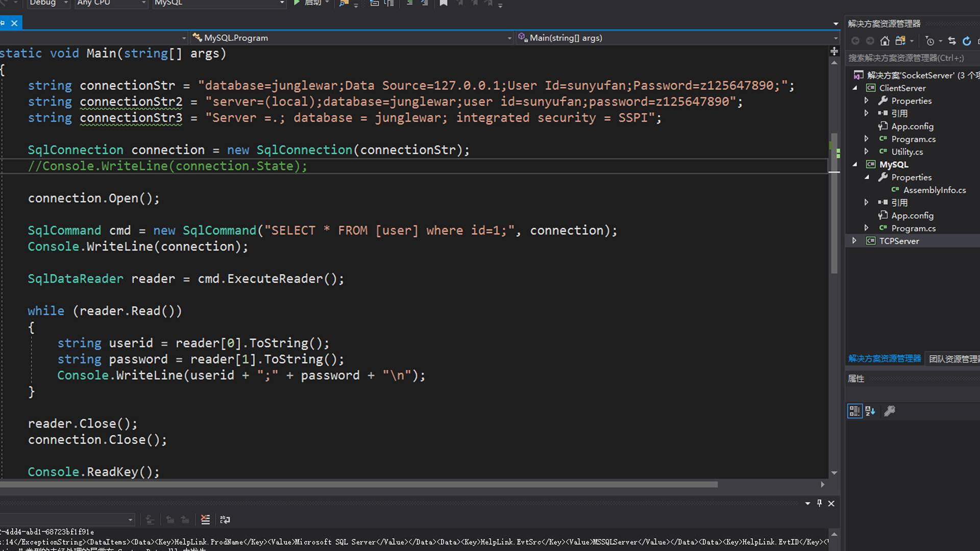Collapse MySQL Properties folder
980x551 pixels.
(x=867, y=177)
